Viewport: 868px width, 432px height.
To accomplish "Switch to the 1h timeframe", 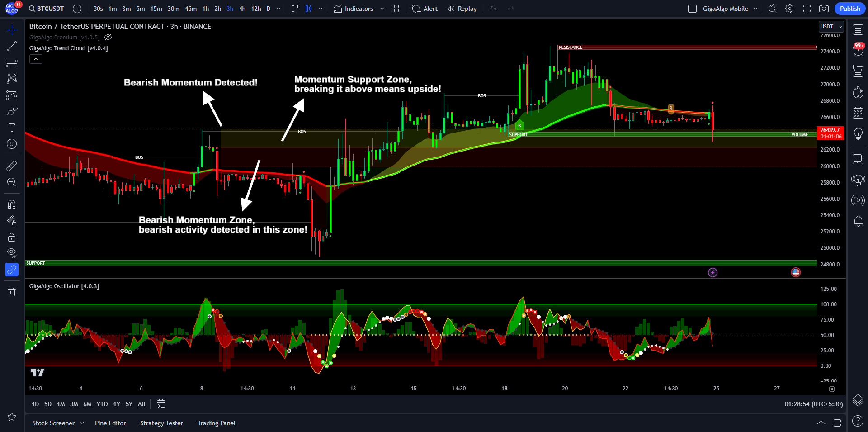I will coord(206,9).
